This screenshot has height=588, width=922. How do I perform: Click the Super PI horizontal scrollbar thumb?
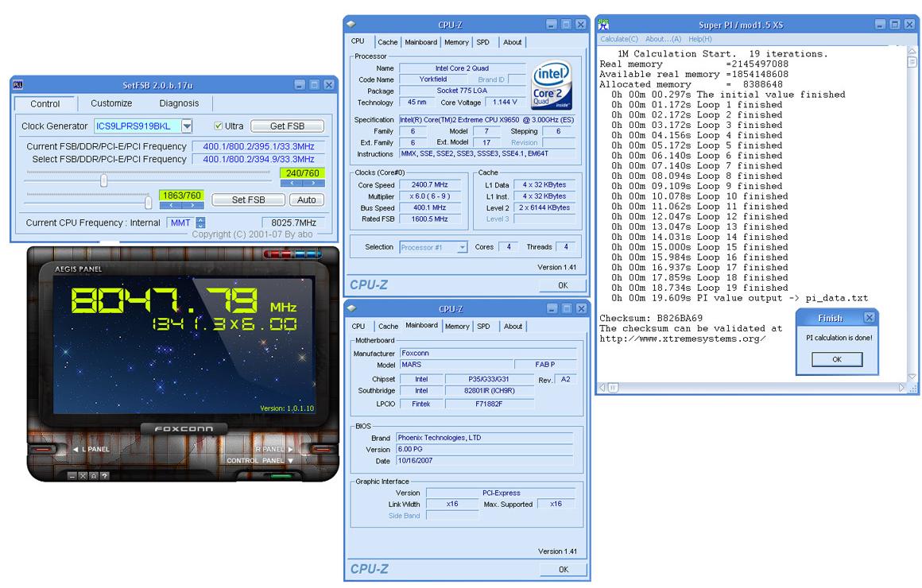(x=613, y=388)
